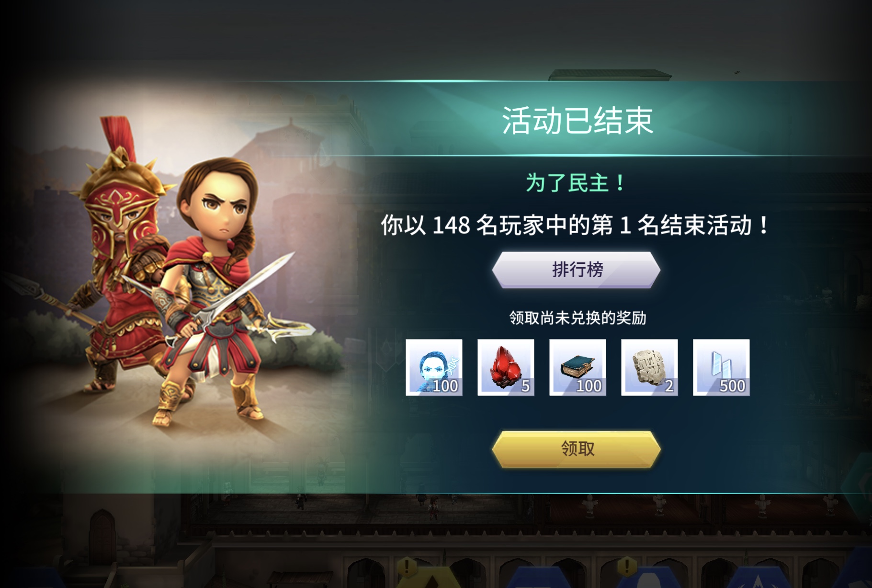Claim rewards with the 领取 button

pyautogui.click(x=577, y=449)
